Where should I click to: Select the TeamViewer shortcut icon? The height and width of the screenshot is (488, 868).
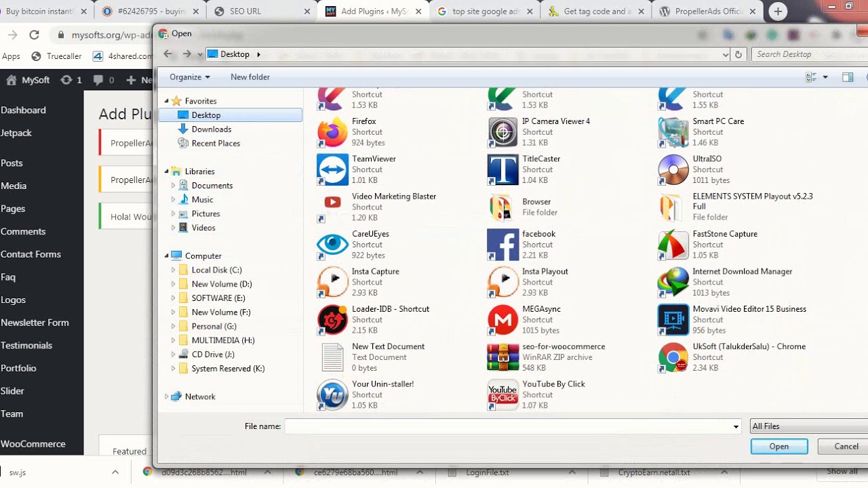pos(332,169)
